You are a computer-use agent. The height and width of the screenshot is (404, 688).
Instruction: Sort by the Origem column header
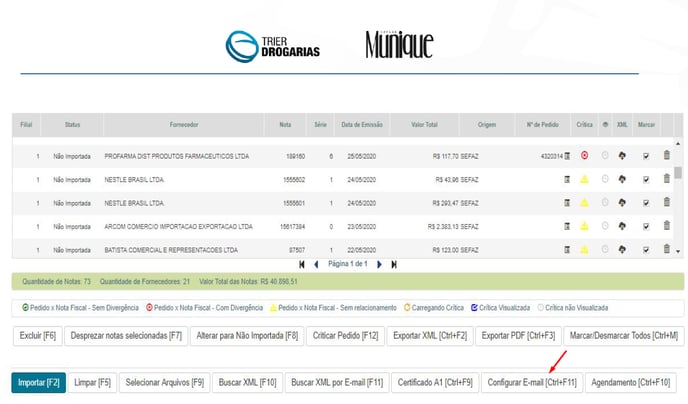click(487, 125)
